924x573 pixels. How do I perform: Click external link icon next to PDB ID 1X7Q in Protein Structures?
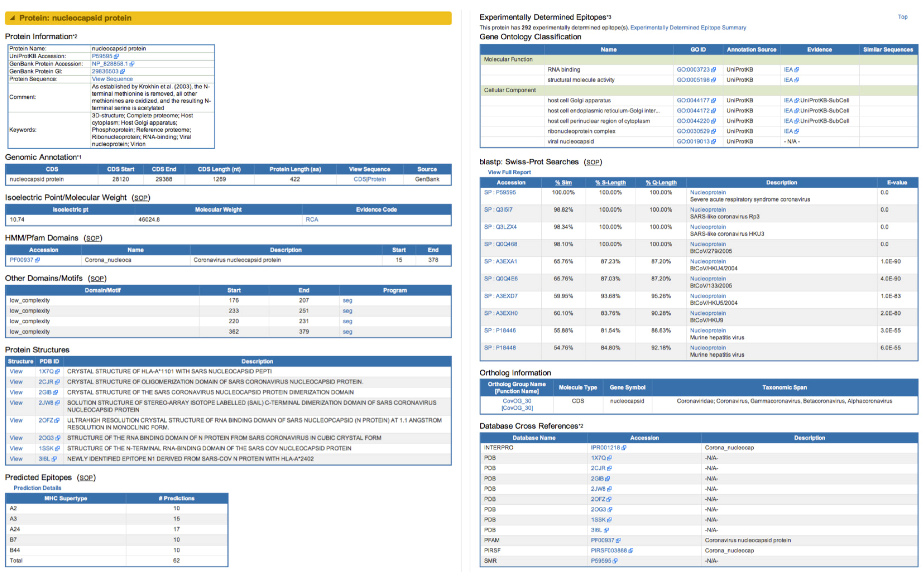pyautogui.click(x=58, y=371)
